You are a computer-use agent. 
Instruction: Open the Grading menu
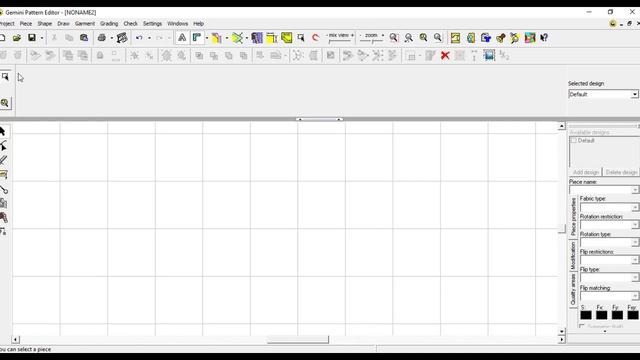click(109, 24)
